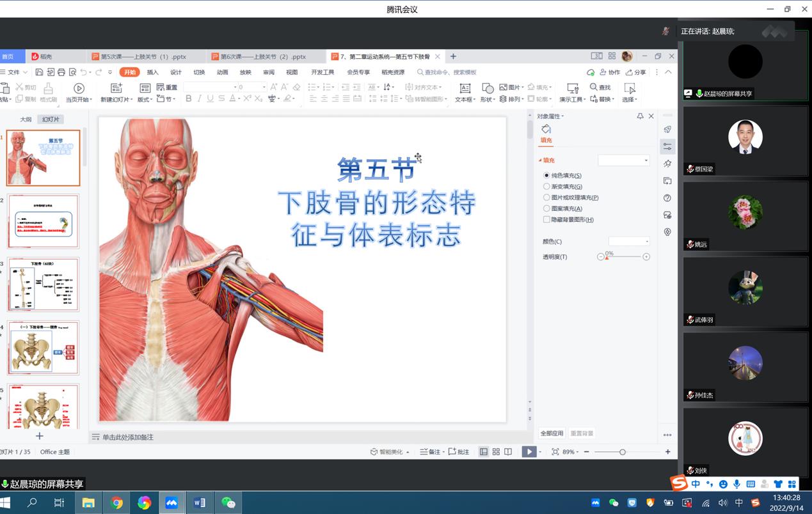Click the help question-mark sidebar icon
This screenshot has height=514, width=812.
tap(667, 198)
